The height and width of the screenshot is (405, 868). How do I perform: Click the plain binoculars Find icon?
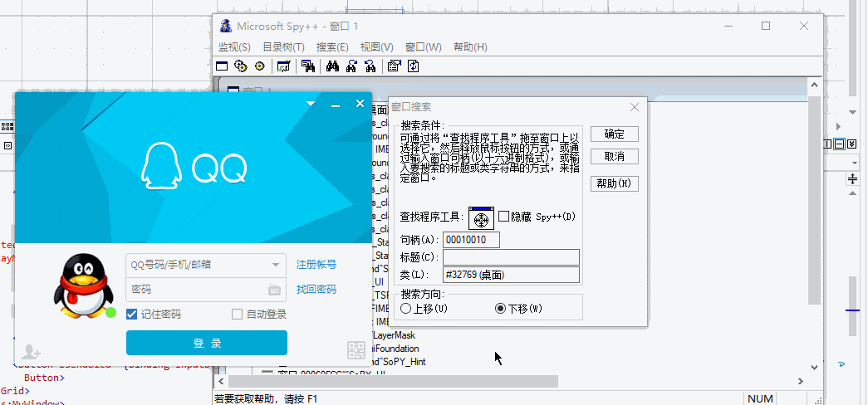click(x=332, y=66)
